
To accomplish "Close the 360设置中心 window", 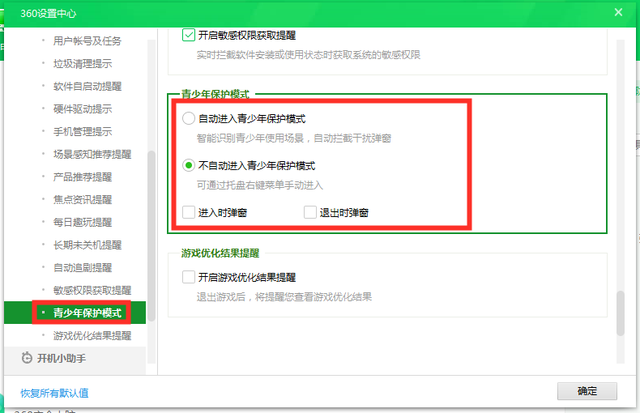I will 618,12.
